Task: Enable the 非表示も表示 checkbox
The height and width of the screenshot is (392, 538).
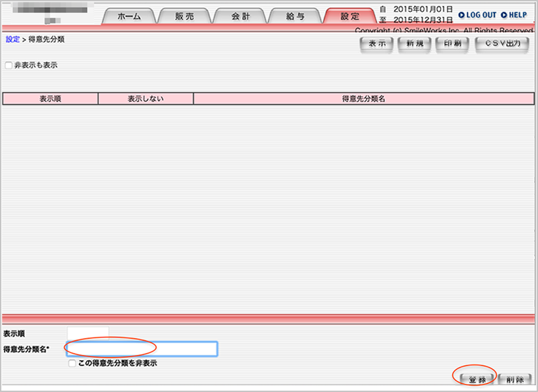Action: point(8,65)
